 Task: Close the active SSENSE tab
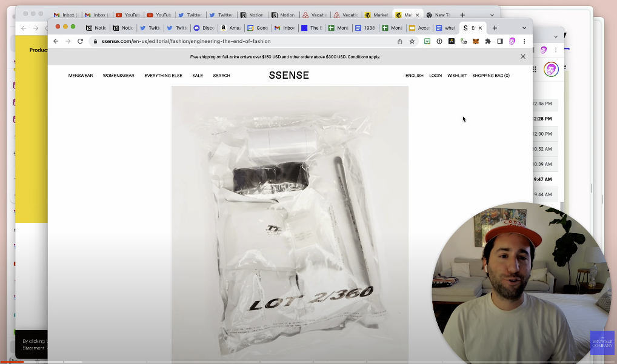coord(481,28)
